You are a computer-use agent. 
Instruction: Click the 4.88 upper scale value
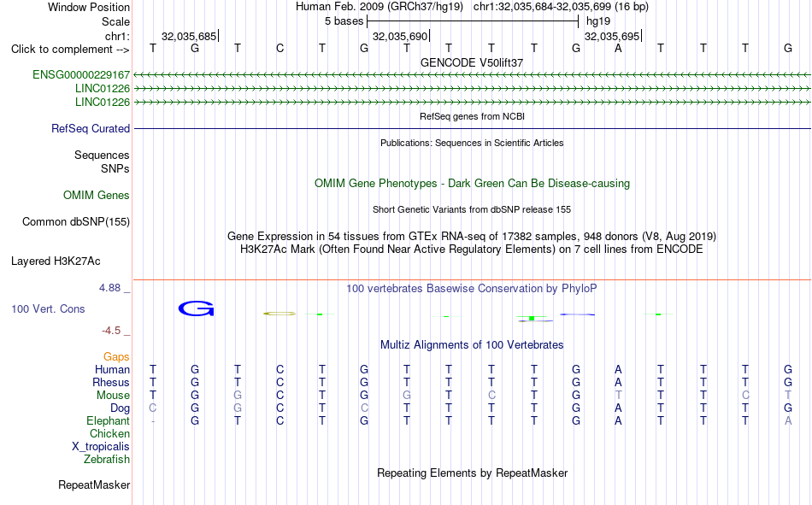tap(109, 287)
